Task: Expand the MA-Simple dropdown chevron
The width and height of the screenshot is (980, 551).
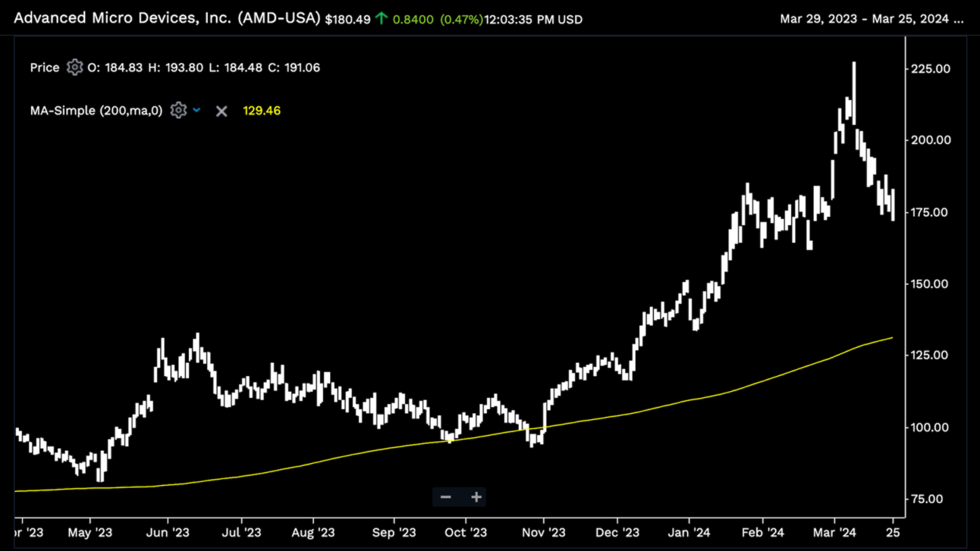Action: click(197, 111)
